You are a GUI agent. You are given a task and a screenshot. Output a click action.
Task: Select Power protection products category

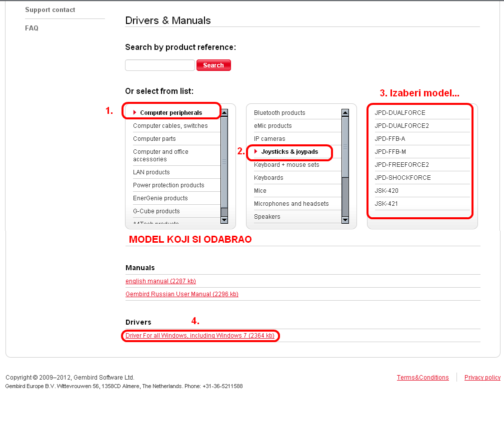tap(169, 185)
